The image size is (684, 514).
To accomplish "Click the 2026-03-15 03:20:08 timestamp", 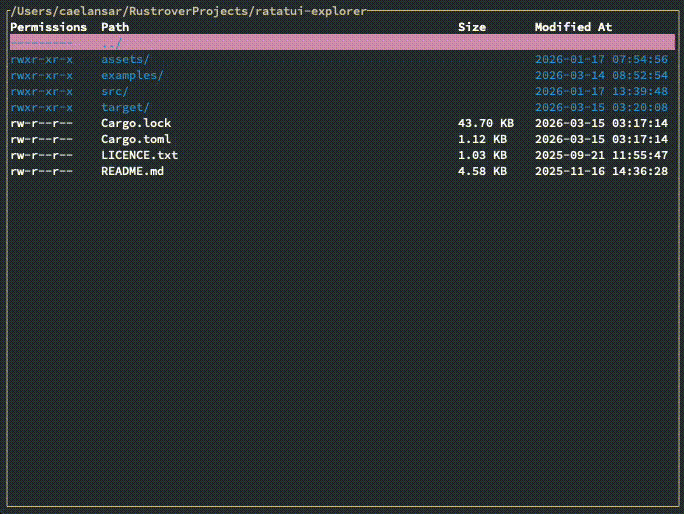I will (602, 107).
